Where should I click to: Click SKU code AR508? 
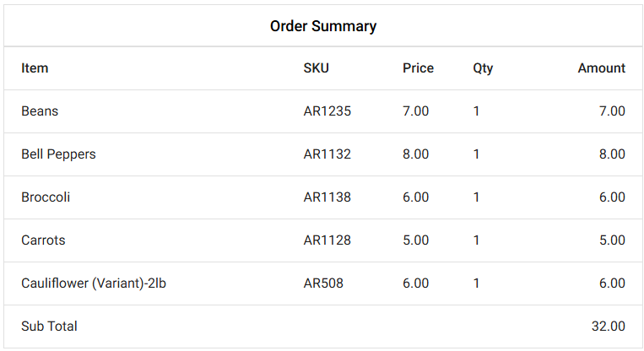pos(323,283)
